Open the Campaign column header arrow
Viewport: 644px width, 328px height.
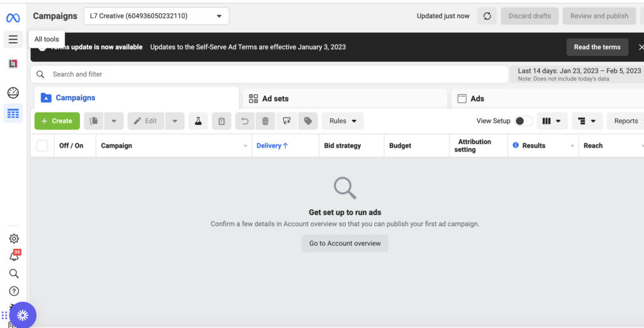click(x=245, y=146)
